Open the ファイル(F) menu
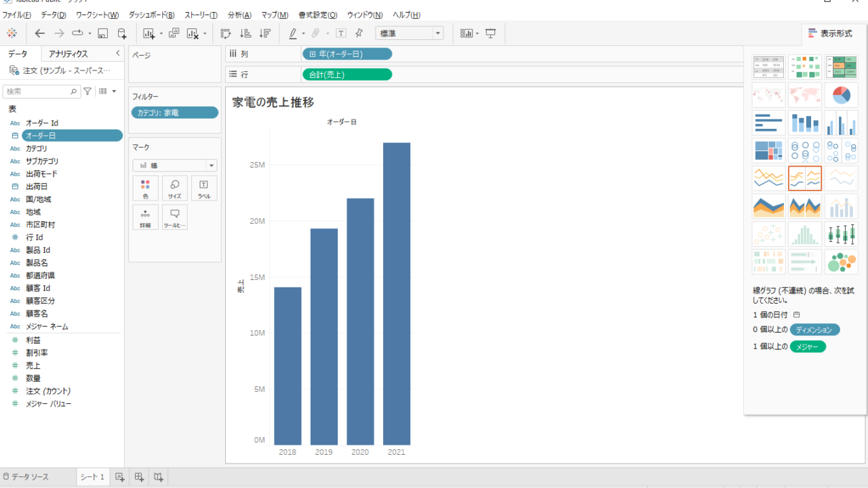 tap(16, 15)
